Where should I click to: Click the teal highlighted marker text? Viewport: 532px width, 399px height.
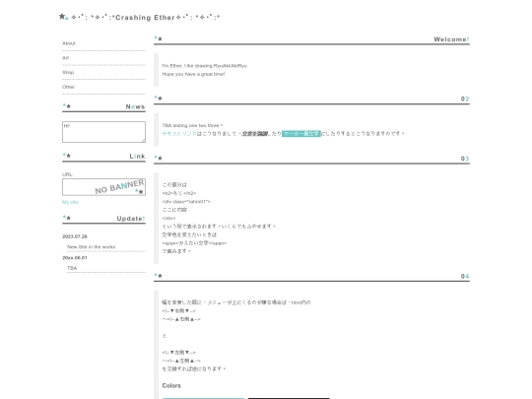[x=301, y=134]
